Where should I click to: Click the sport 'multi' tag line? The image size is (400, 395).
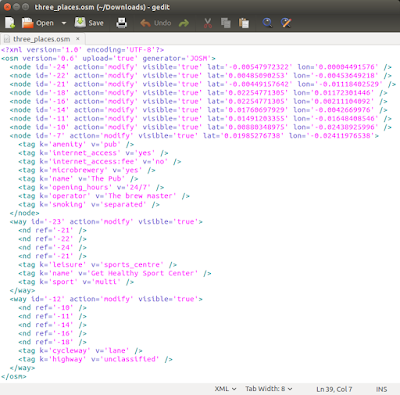76,282
